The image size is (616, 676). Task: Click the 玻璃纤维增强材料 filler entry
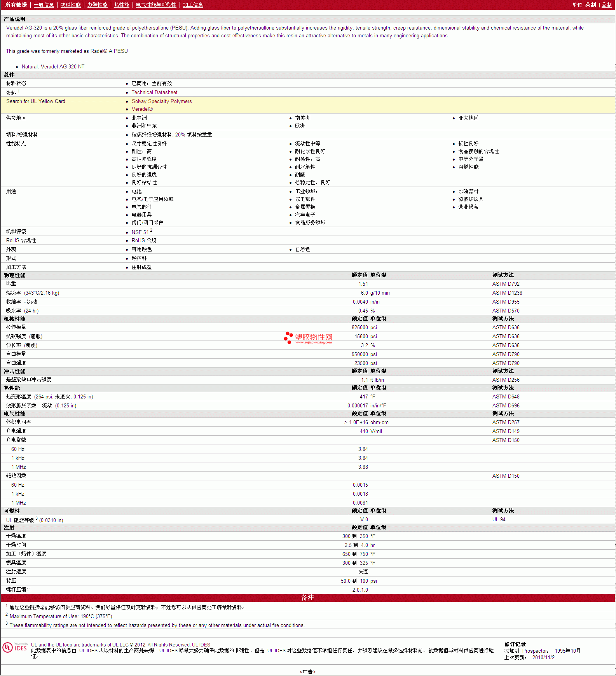pyautogui.click(x=171, y=135)
